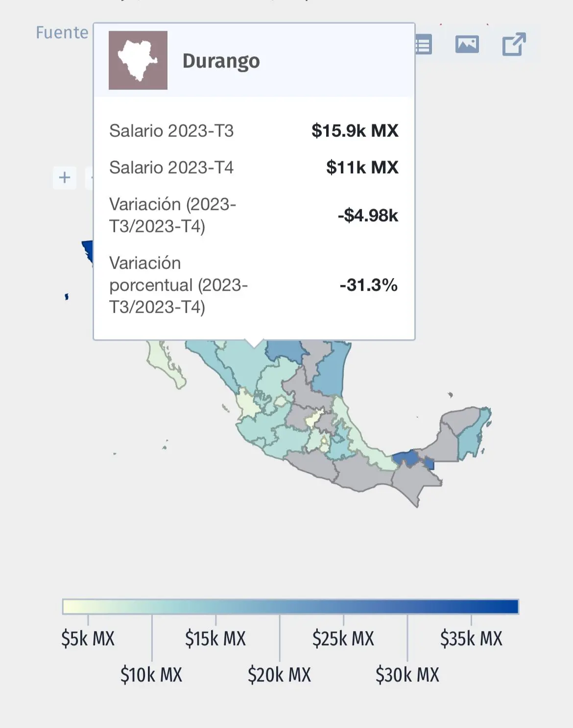Click the Durango tooltip title text

click(221, 61)
